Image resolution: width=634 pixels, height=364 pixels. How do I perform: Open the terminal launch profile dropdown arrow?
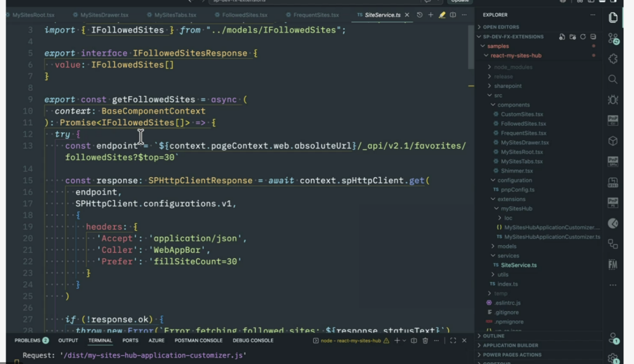(x=404, y=341)
